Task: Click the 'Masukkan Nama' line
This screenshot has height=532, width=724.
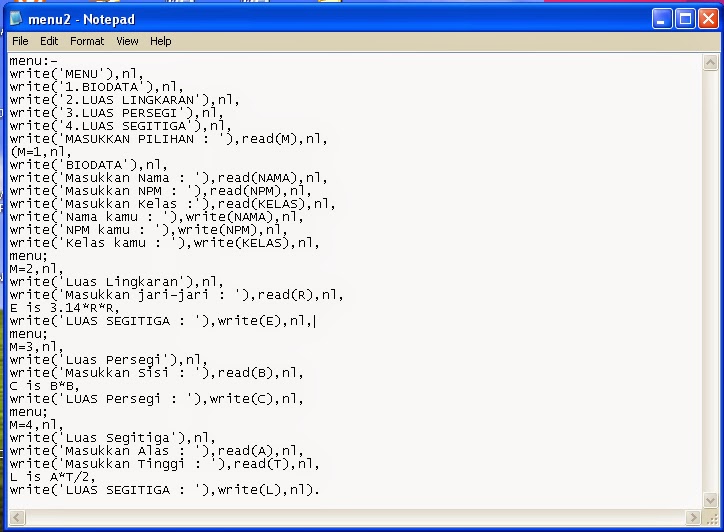Action: point(168,178)
